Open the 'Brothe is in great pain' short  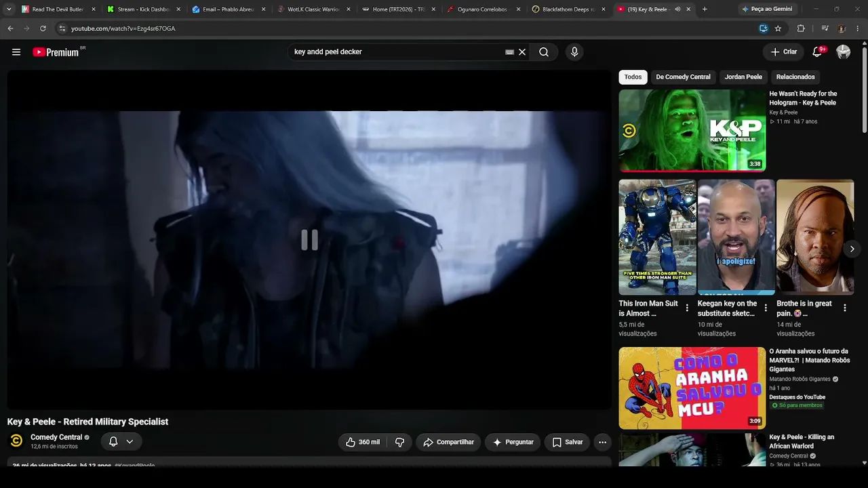(x=815, y=237)
